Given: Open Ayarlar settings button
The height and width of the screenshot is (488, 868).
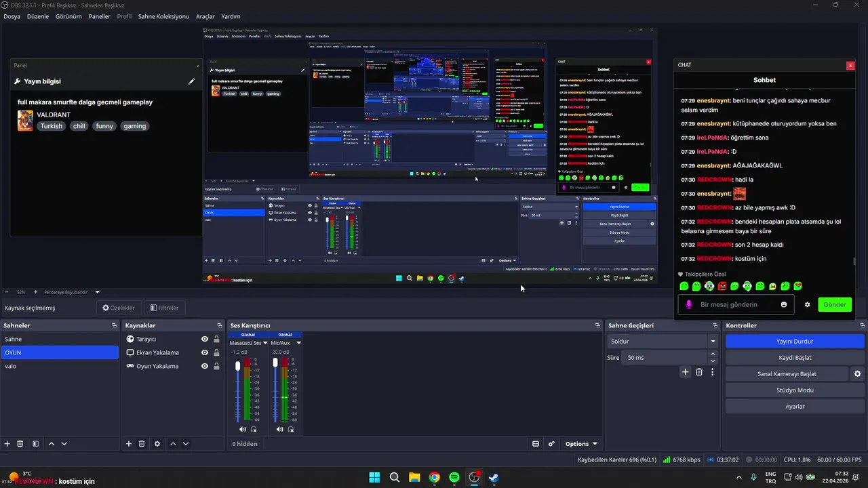Looking at the screenshot, I should pyautogui.click(x=795, y=406).
